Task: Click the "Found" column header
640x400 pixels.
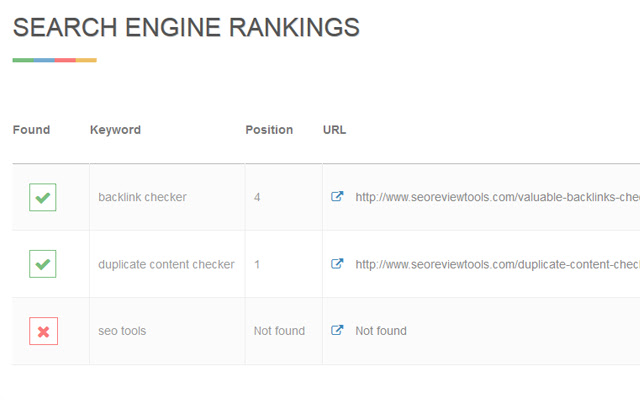Action: [x=31, y=130]
